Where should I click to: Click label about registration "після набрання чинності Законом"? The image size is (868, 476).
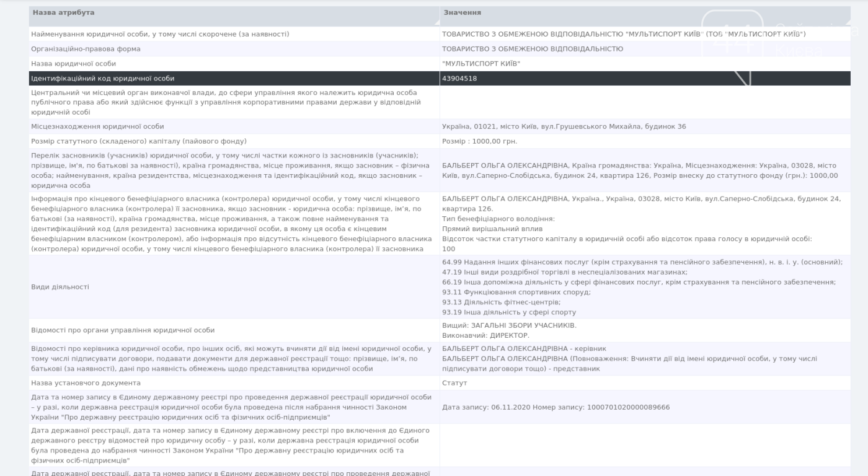click(x=231, y=407)
